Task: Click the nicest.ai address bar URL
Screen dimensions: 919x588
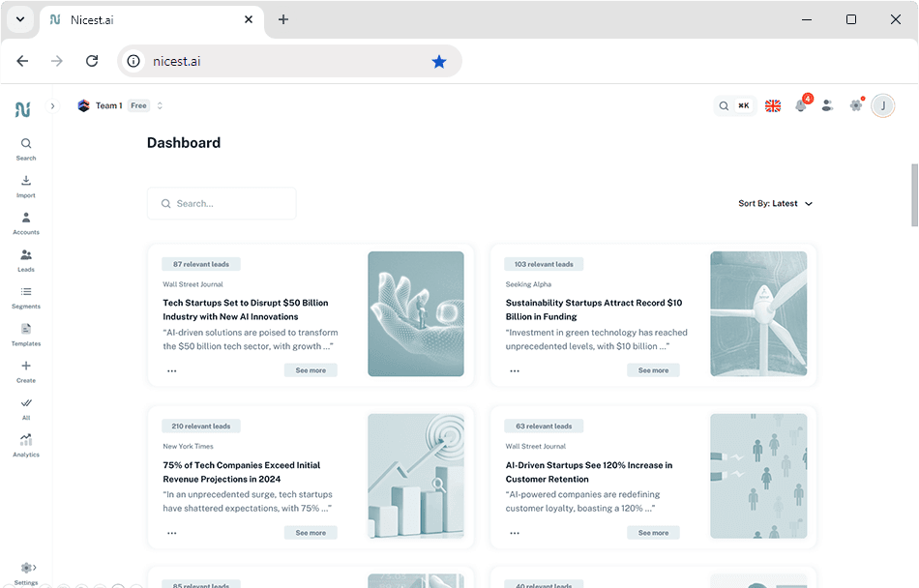Action: 176,61
